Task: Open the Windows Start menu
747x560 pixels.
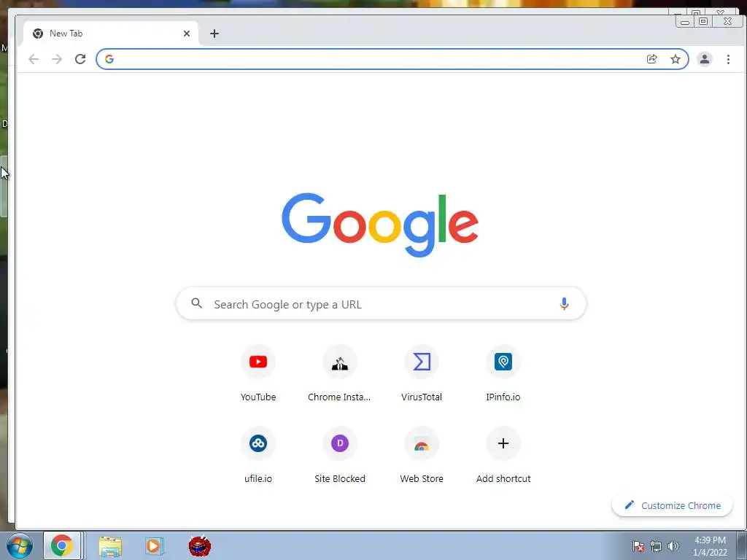Action: tap(20, 545)
